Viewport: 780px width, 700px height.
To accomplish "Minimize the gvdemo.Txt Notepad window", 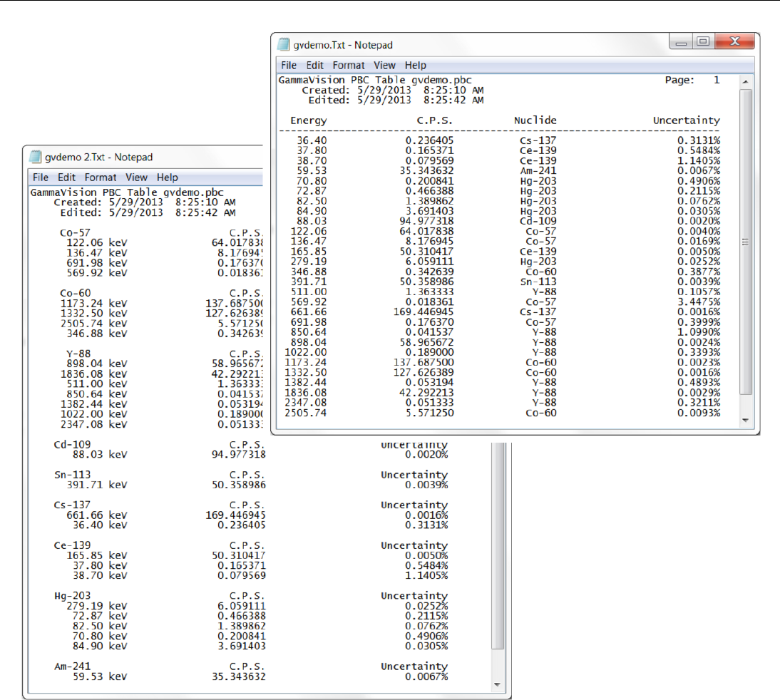I will pyautogui.click(x=682, y=43).
